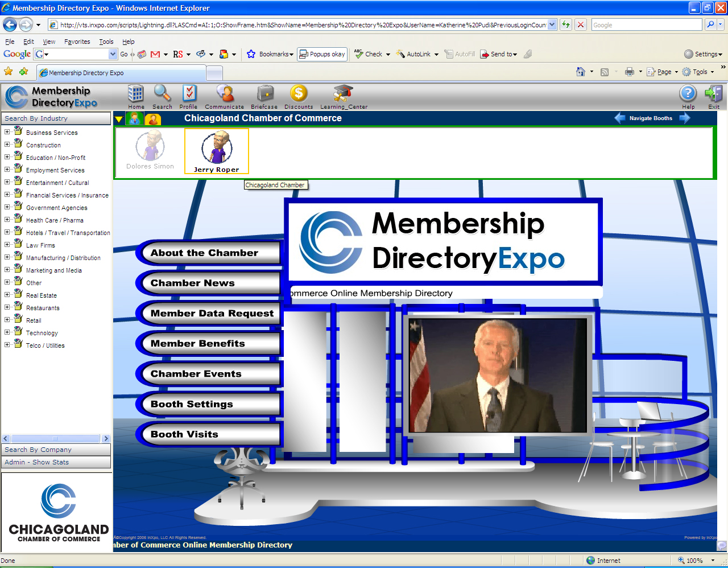
Task: Stop loading the page
Action: tap(580, 24)
